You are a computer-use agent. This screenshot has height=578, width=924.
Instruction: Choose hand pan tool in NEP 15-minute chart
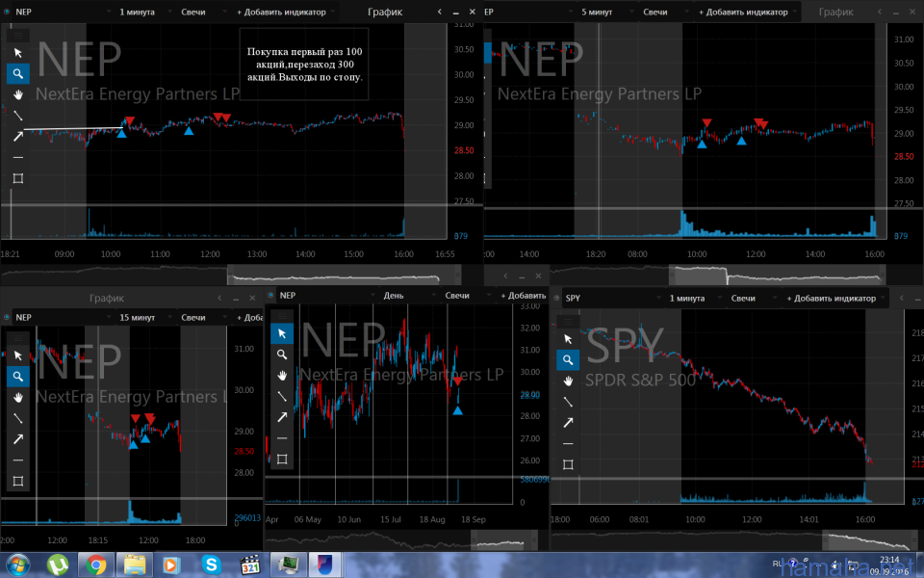[x=18, y=397]
